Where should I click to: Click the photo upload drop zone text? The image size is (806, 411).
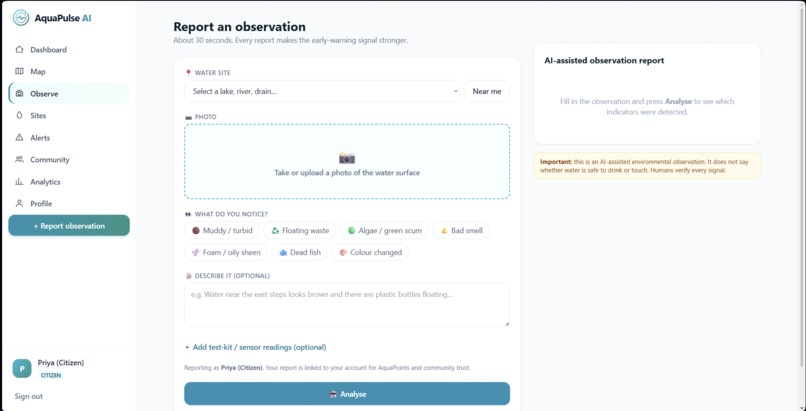click(x=347, y=173)
